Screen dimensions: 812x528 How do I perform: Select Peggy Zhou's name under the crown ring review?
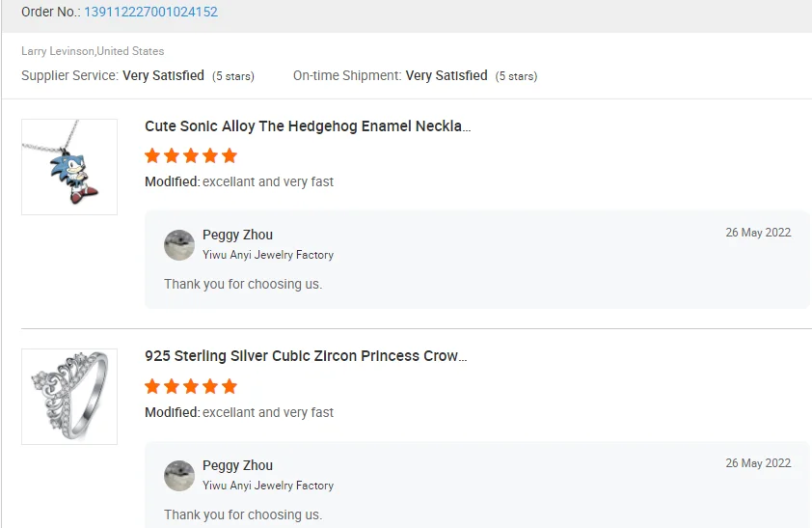click(237, 465)
